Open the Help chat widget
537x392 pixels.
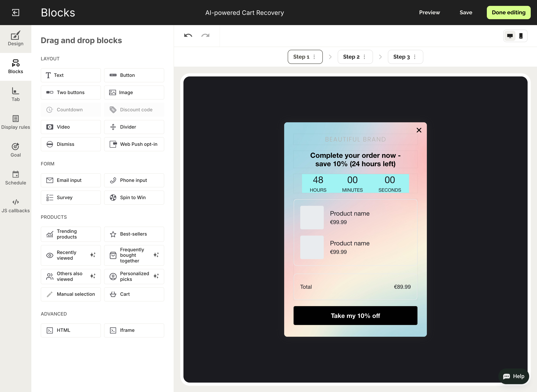(x=514, y=376)
